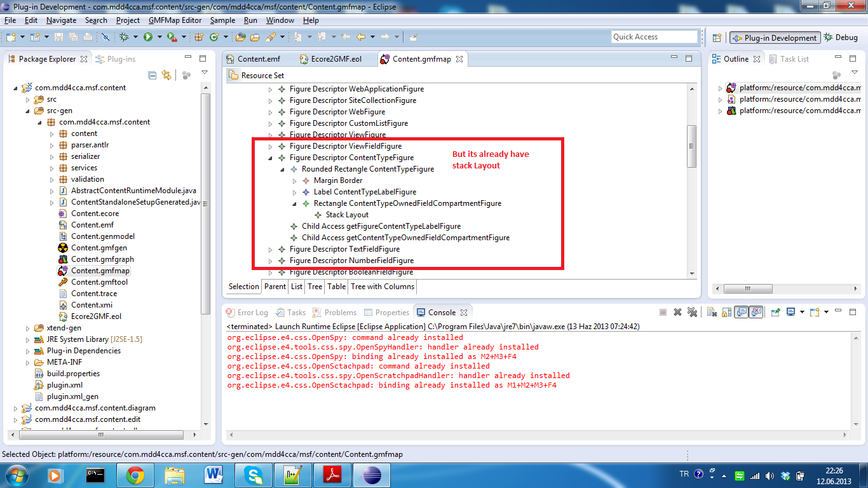Toggle Link with Editor in Package Explorer
This screenshot has height=488, width=868.
tap(166, 75)
